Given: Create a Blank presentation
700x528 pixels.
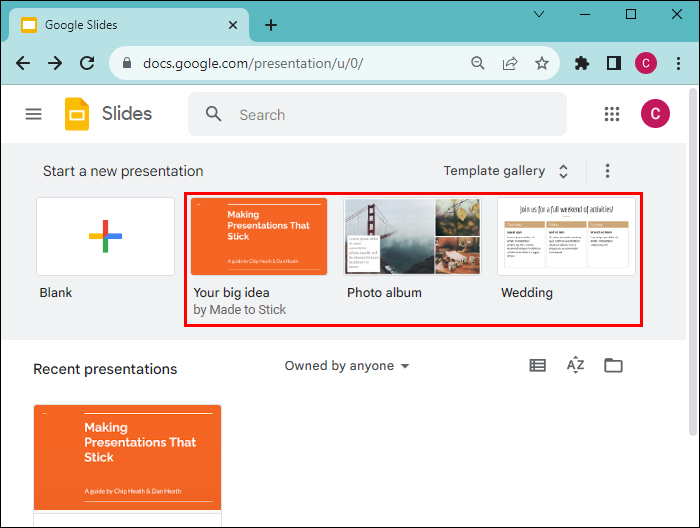Looking at the screenshot, I should (x=105, y=236).
